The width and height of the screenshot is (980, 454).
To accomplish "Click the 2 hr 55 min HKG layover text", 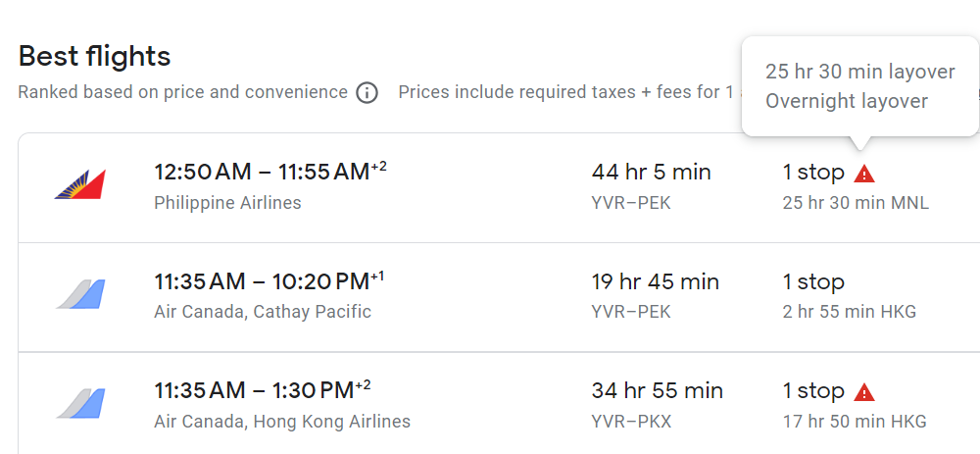I will click(x=849, y=312).
